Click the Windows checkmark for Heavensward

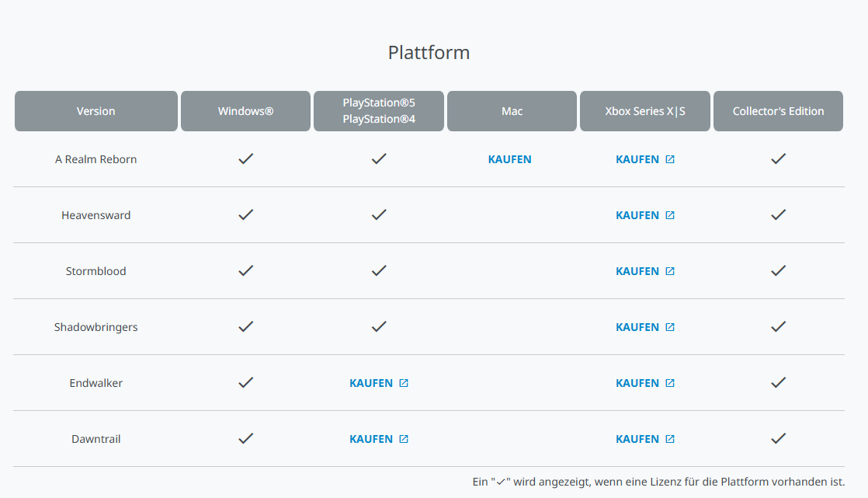(x=246, y=215)
